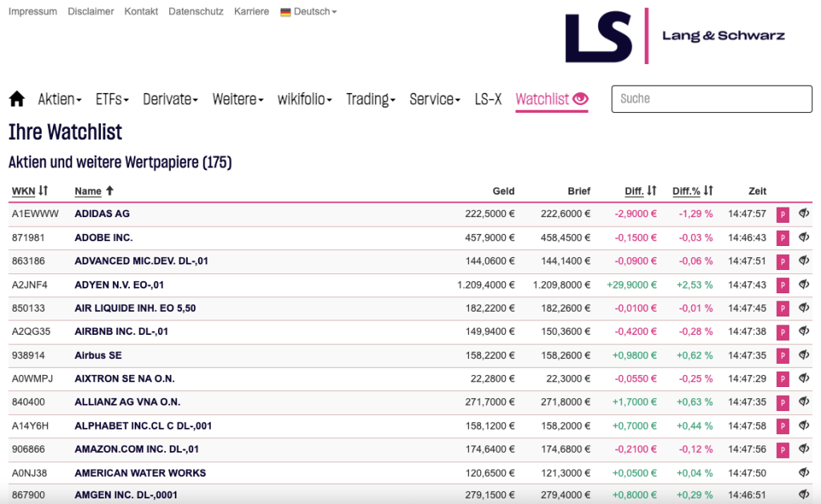This screenshot has width=821, height=504.
Task: Click the pink P icon for AMAZON.COM INC.
Action: [x=783, y=450]
